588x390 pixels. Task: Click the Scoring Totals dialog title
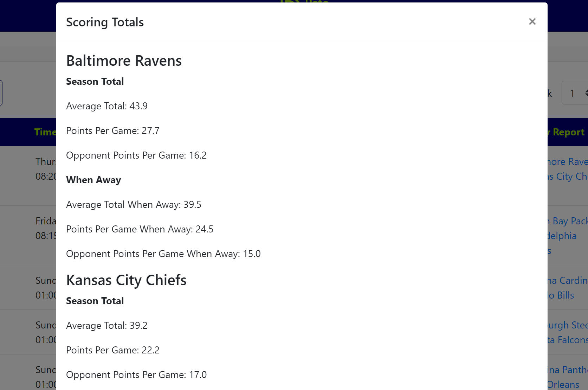click(x=105, y=22)
